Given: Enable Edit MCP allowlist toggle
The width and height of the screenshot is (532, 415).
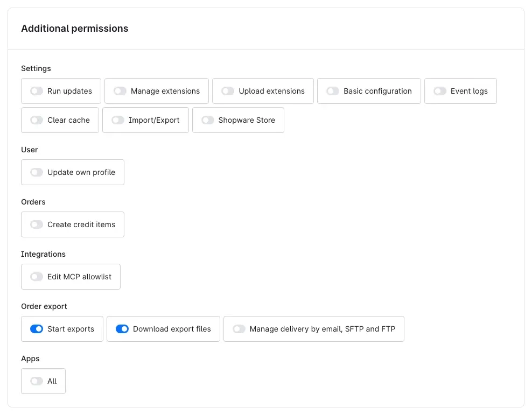Looking at the screenshot, I should point(37,277).
